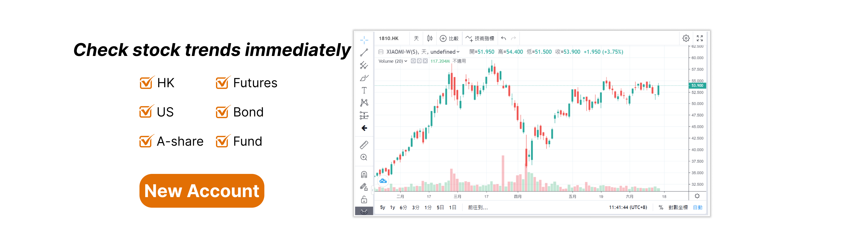
Task: Collapse the drawing toolbar via bottom chevron
Action: (364, 211)
